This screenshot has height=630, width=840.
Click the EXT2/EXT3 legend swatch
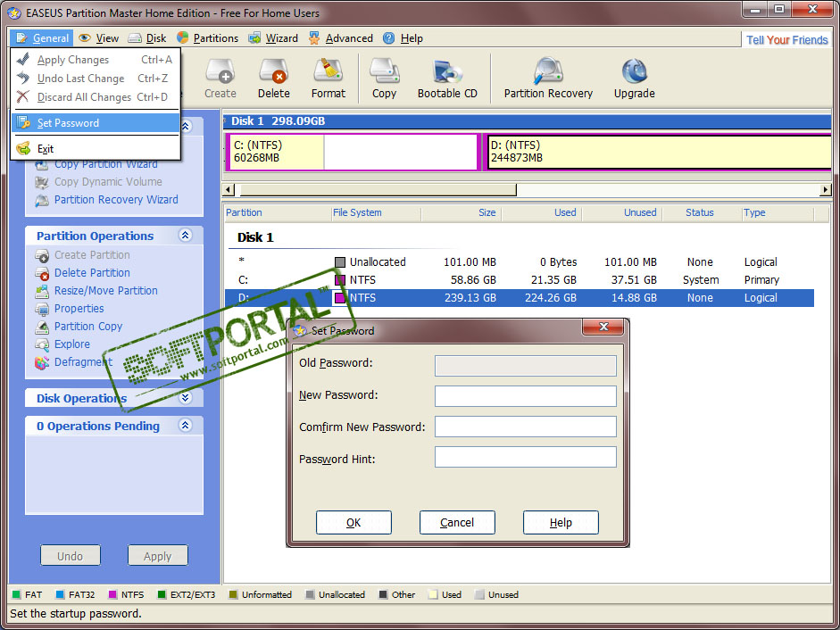[162, 594]
